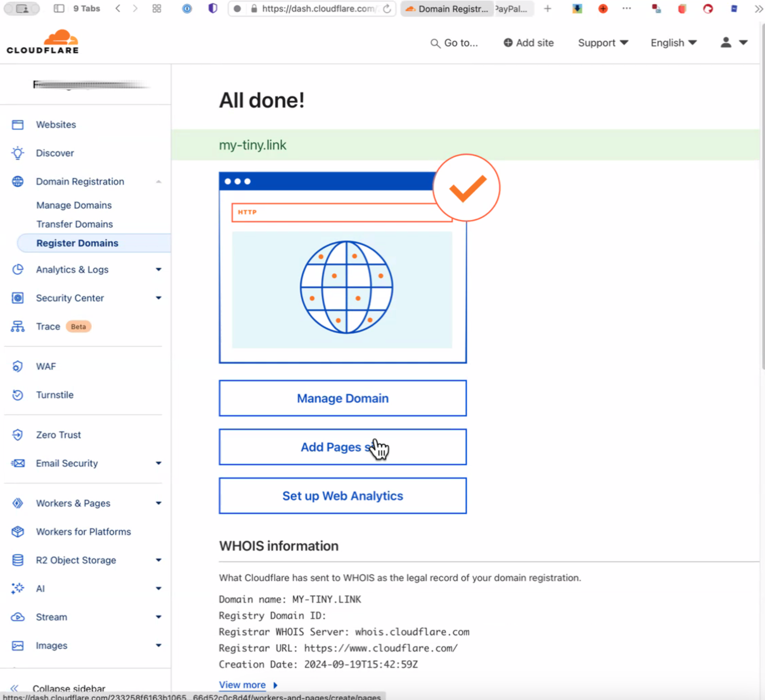This screenshot has width=765, height=700.
Task: Click the Domain Registration globe icon
Action: pos(18,182)
